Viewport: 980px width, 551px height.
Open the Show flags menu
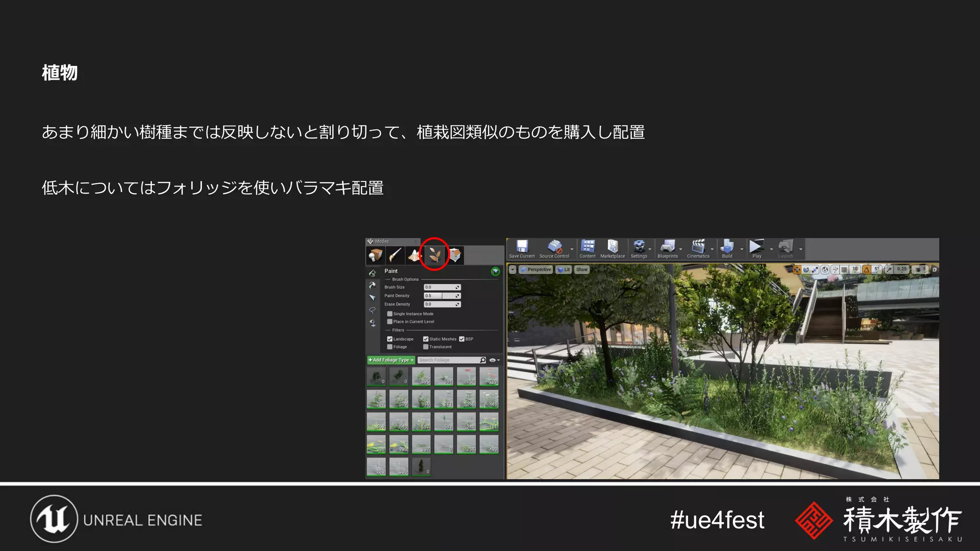pyautogui.click(x=582, y=270)
